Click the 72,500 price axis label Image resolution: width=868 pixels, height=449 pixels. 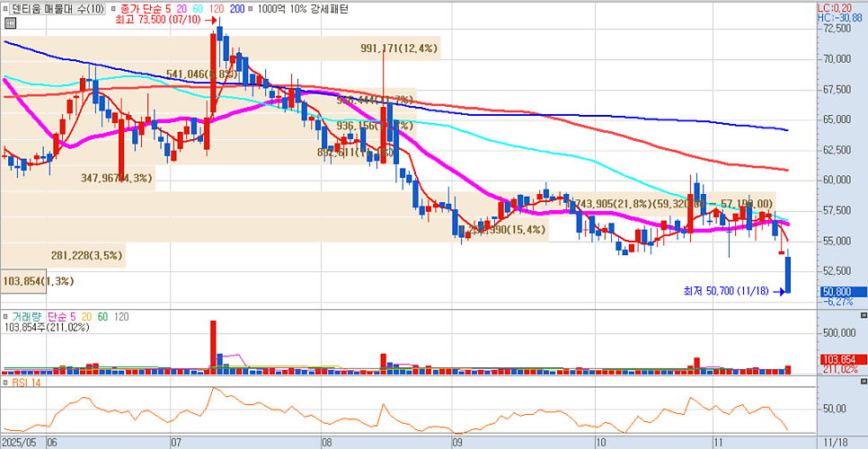[837, 29]
